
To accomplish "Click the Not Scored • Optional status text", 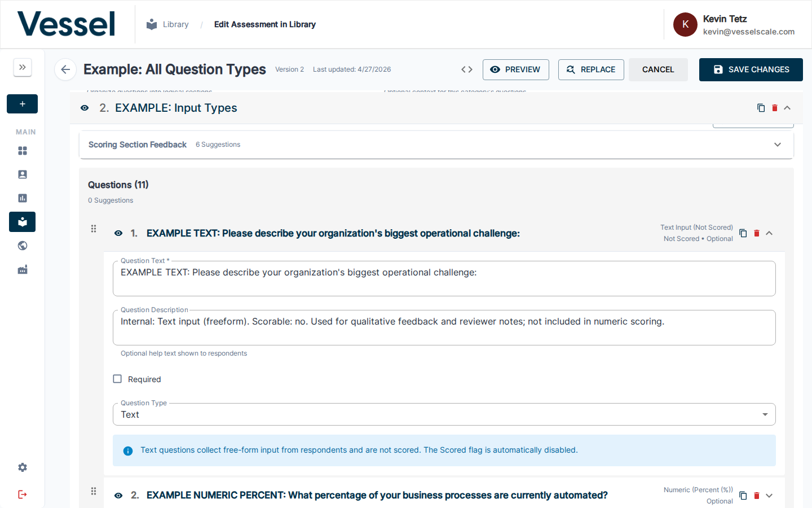I will 698,239.
